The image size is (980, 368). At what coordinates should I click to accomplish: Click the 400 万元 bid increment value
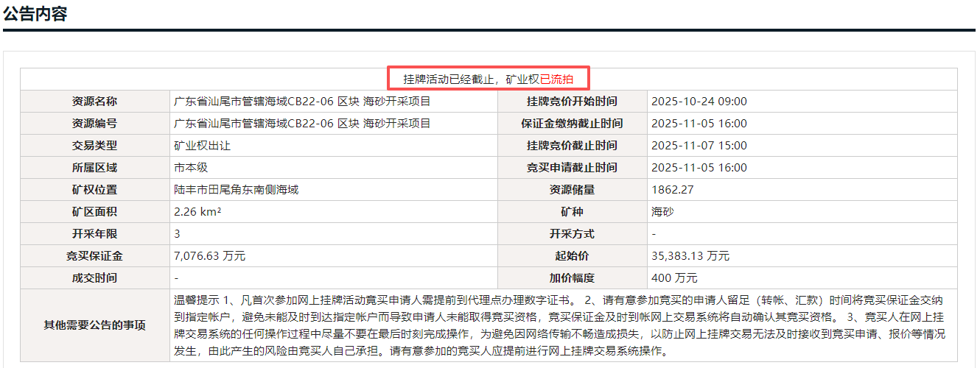(x=674, y=278)
